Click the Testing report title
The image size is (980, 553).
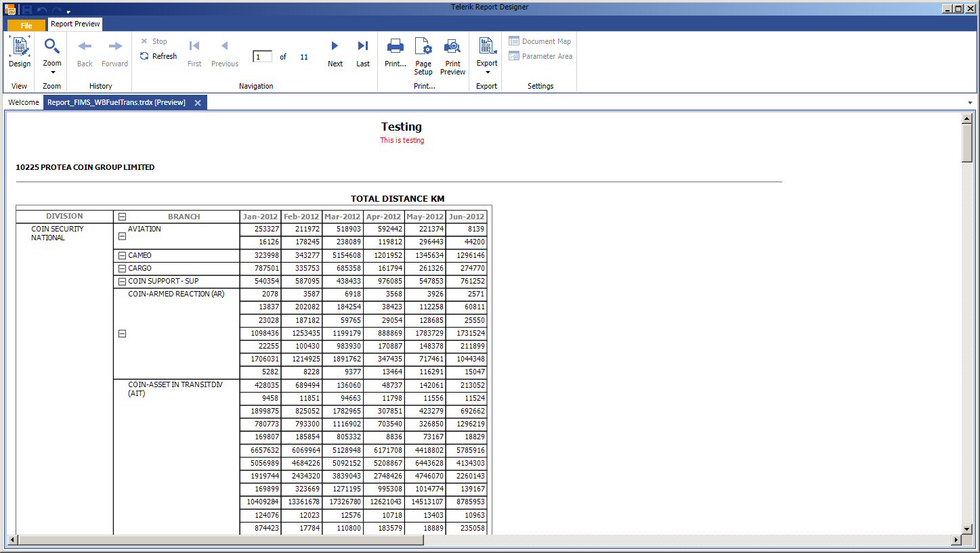click(402, 127)
